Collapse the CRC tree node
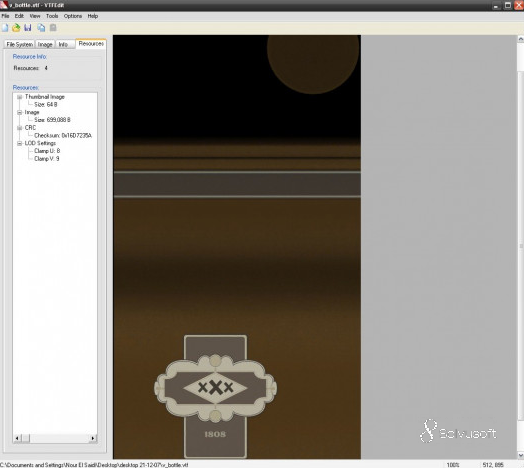The width and height of the screenshot is (524, 468). (x=19, y=128)
